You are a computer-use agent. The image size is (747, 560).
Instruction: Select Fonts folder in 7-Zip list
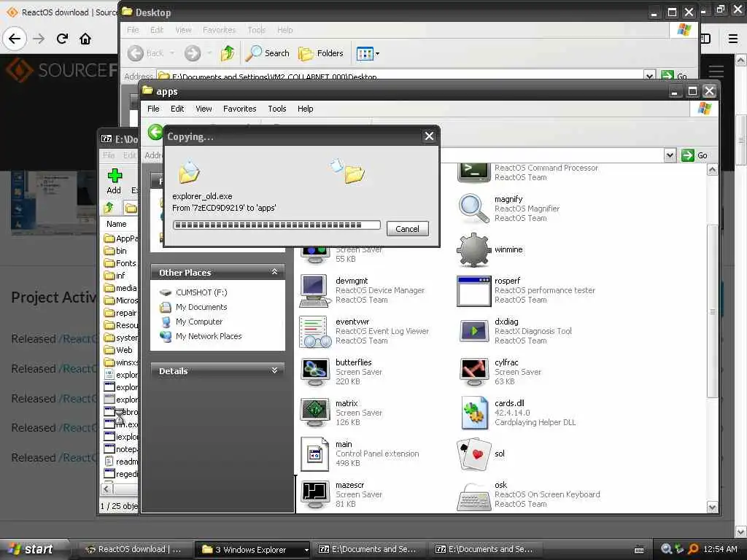pyautogui.click(x=120, y=263)
